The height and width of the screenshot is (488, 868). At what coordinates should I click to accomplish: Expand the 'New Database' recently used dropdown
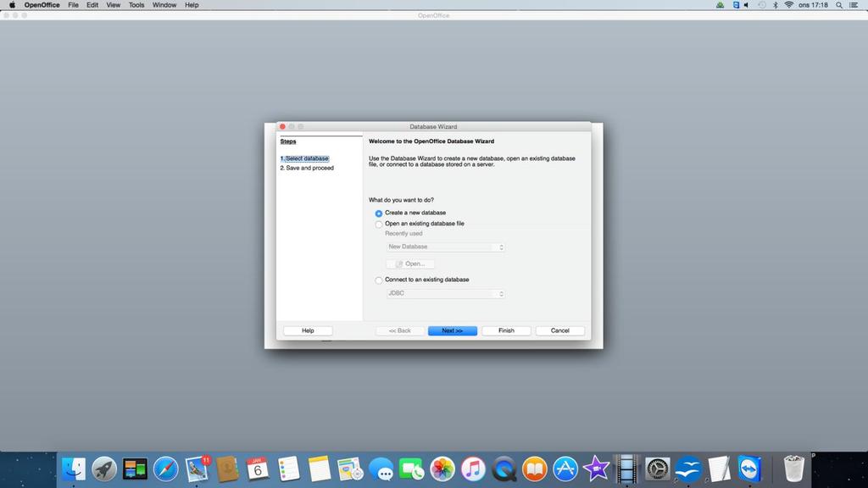click(x=446, y=247)
